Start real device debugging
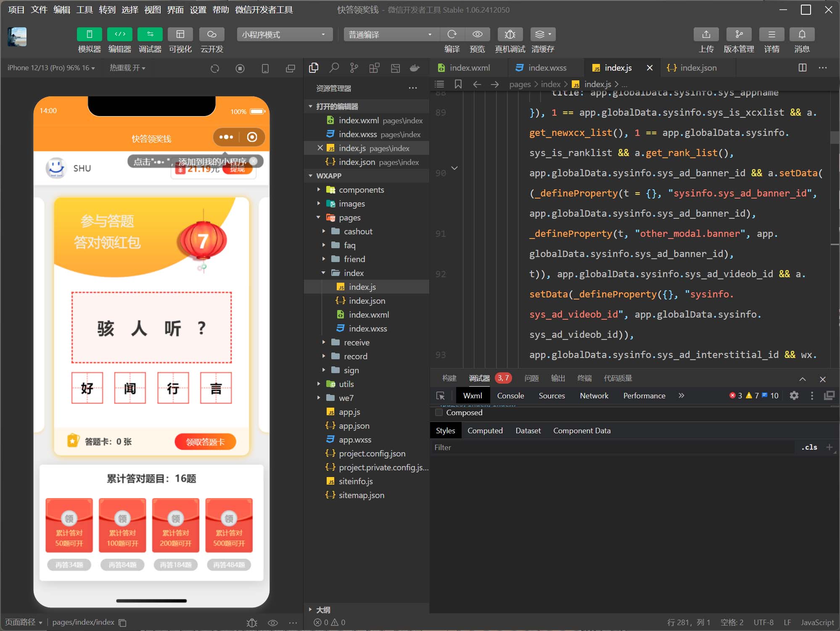The image size is (840, 631). click(510, 34)
